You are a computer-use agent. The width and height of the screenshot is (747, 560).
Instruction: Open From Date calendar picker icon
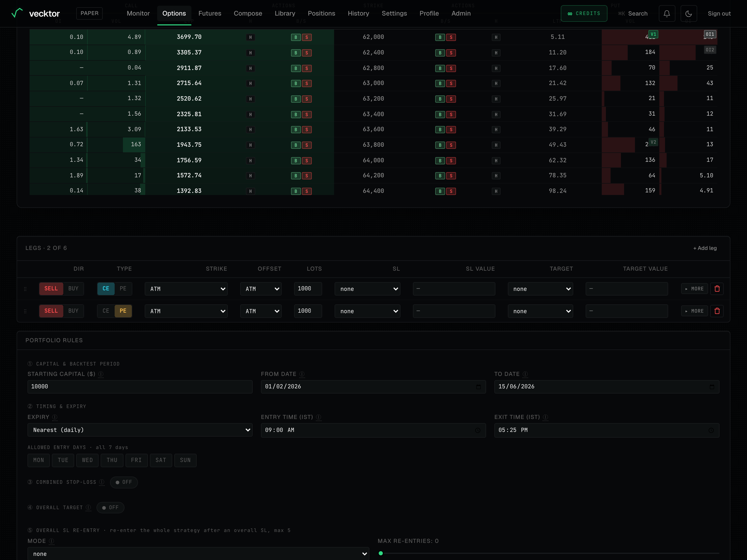(x=478, y=387)
